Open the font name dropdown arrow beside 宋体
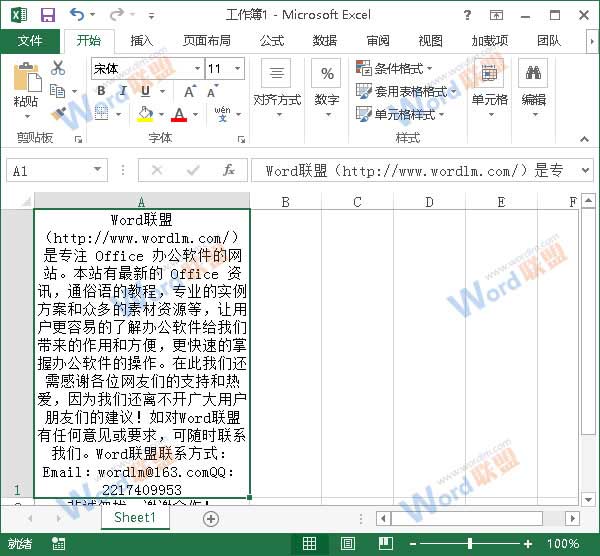The width and height of the screenshot is (600, 556). (x=197, y=68)
